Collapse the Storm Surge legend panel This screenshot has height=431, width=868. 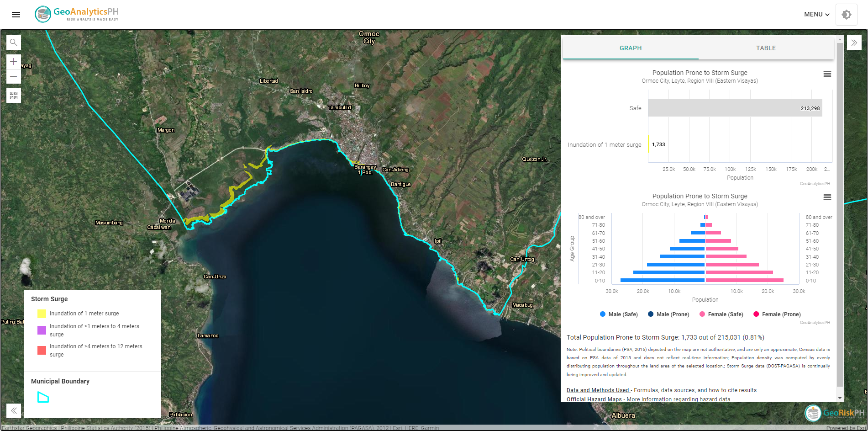13,410
